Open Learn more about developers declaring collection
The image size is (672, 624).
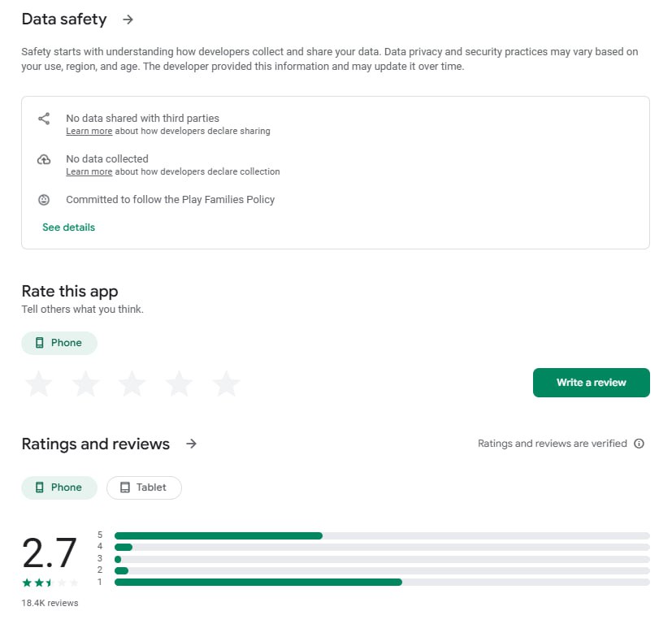tap(89, 171)
